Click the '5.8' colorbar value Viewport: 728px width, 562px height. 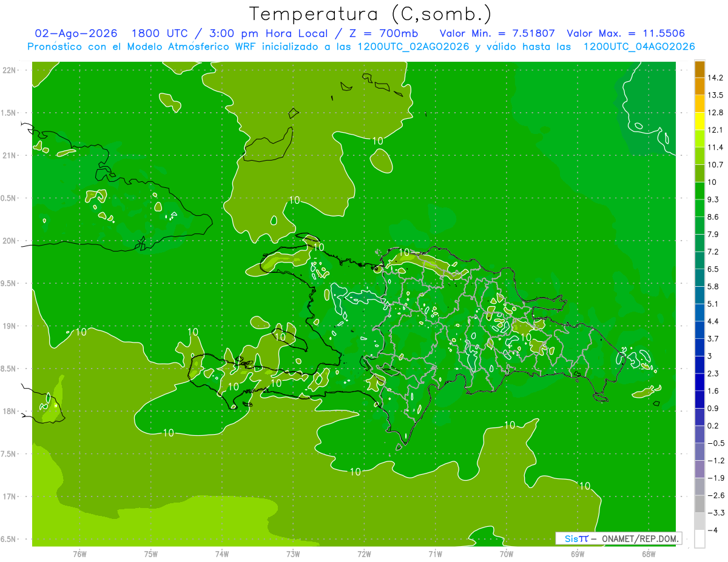[x=713, y=286]
